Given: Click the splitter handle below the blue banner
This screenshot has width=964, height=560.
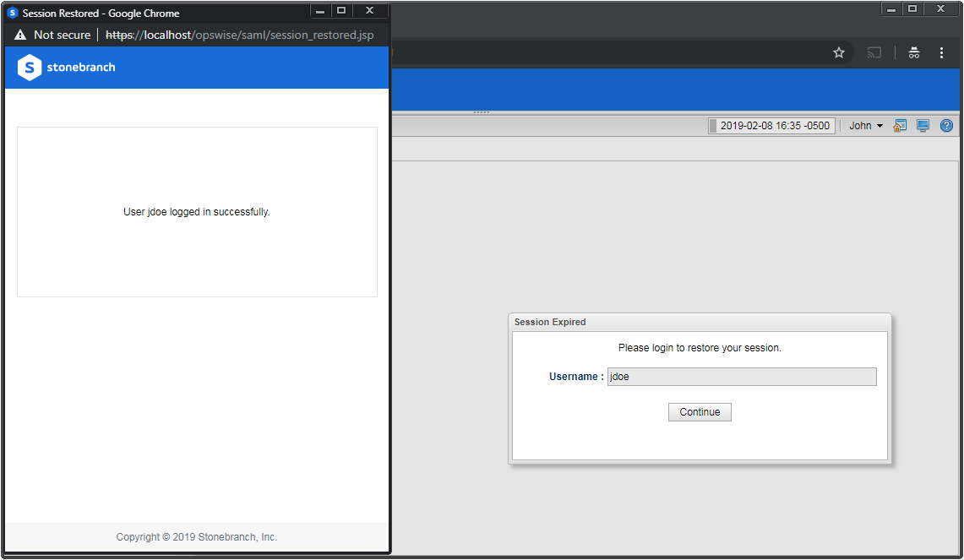Looking at the screenshot, I should click(x=482, y=112).
